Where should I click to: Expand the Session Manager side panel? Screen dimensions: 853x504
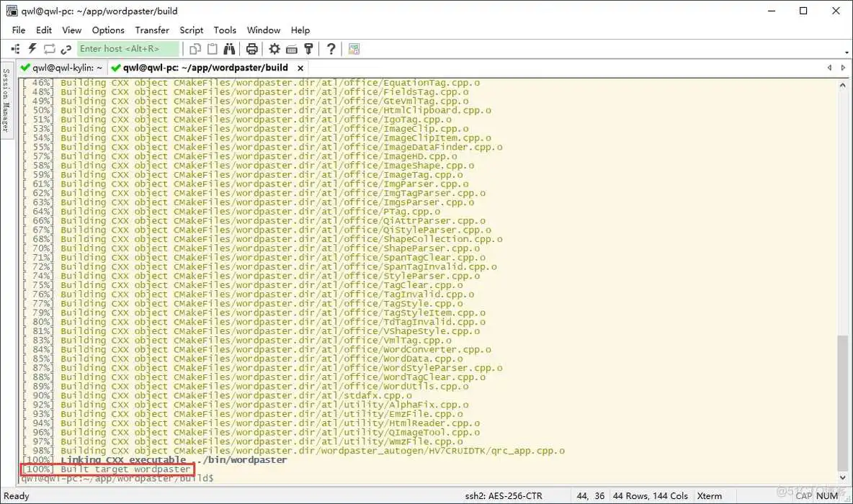click(x=6, y=101)
